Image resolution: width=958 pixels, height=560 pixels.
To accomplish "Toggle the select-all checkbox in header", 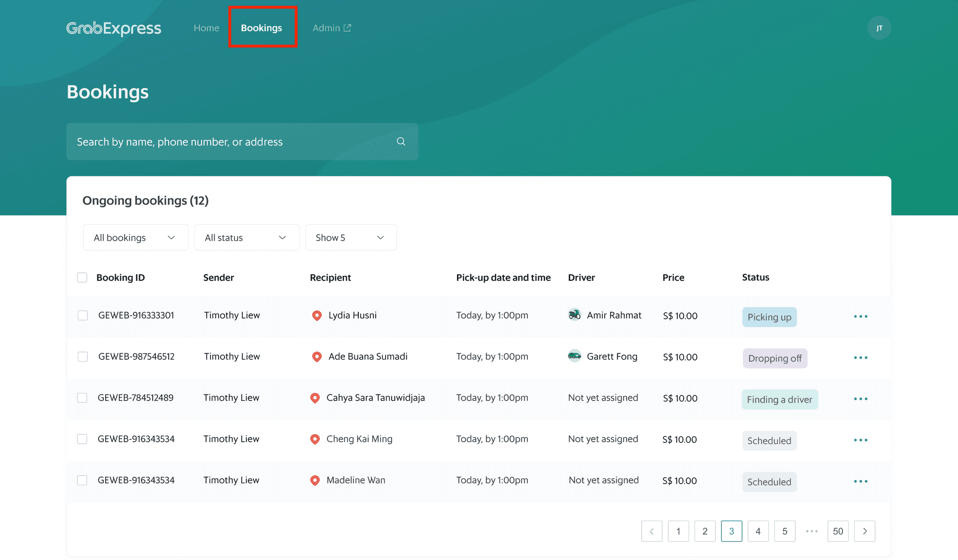I will [82, 278].
